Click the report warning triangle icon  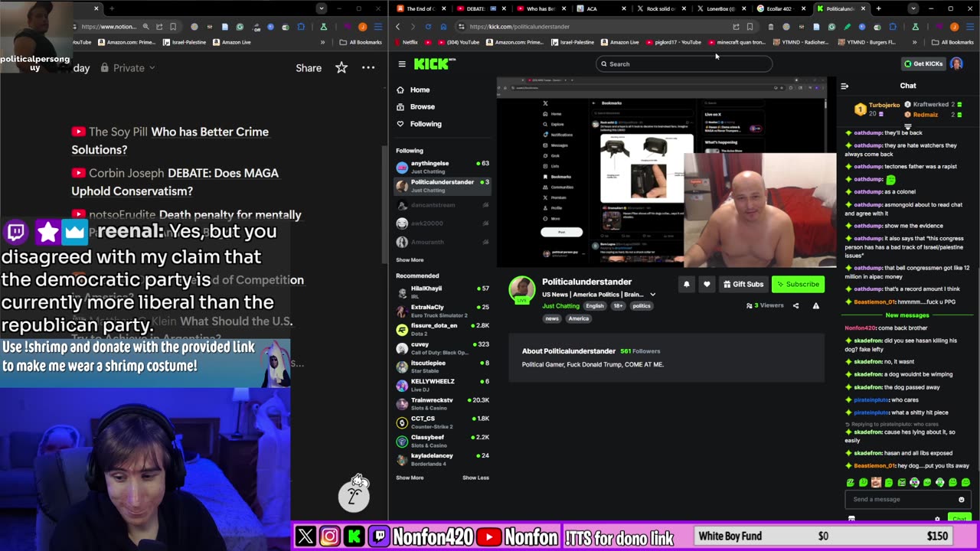tap(816, 305)
